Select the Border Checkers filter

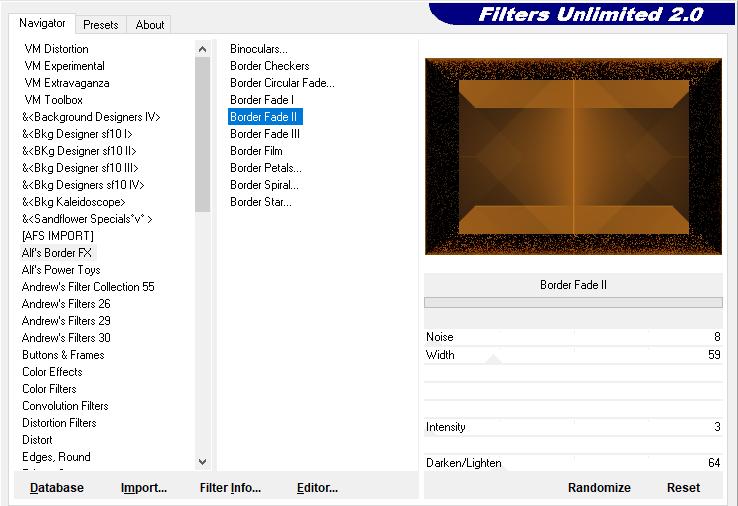(270, 66)
